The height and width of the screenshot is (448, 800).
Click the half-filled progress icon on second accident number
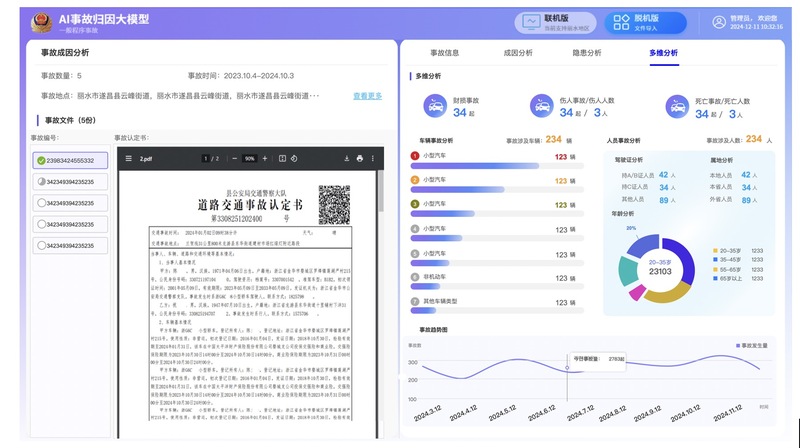pyautogui.click(x=41, y=182)
